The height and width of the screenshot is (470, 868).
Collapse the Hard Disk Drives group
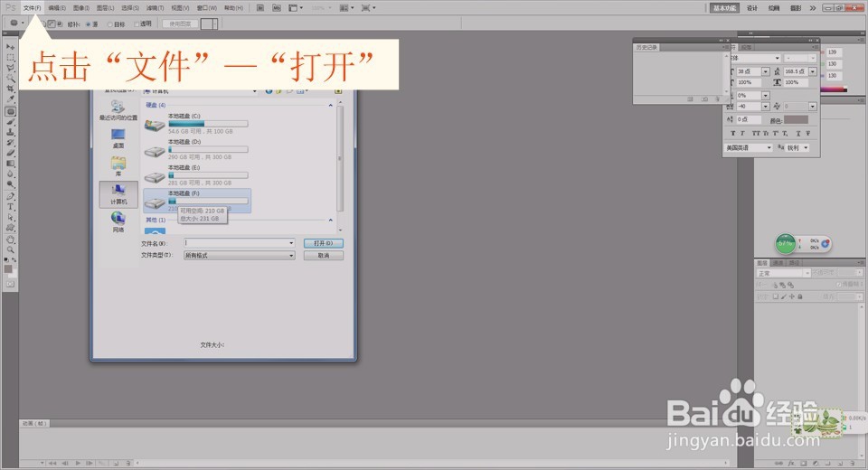click(x=331, y=105)
